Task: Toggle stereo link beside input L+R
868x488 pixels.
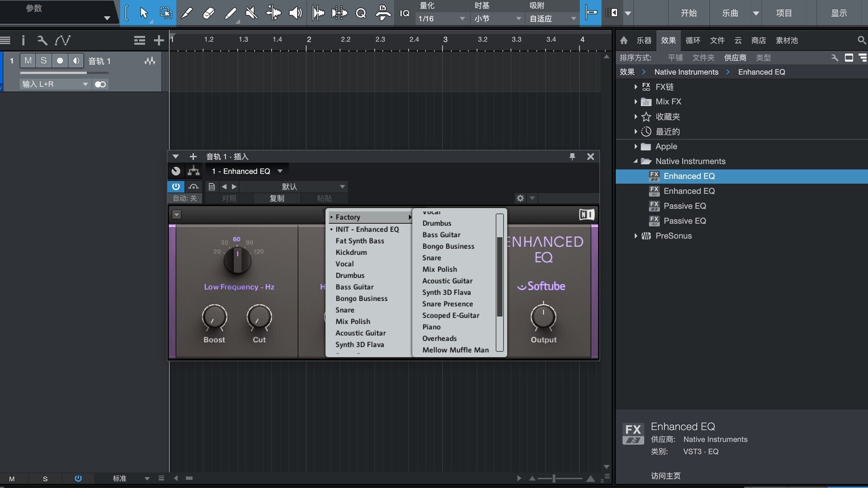Action: 100,84
